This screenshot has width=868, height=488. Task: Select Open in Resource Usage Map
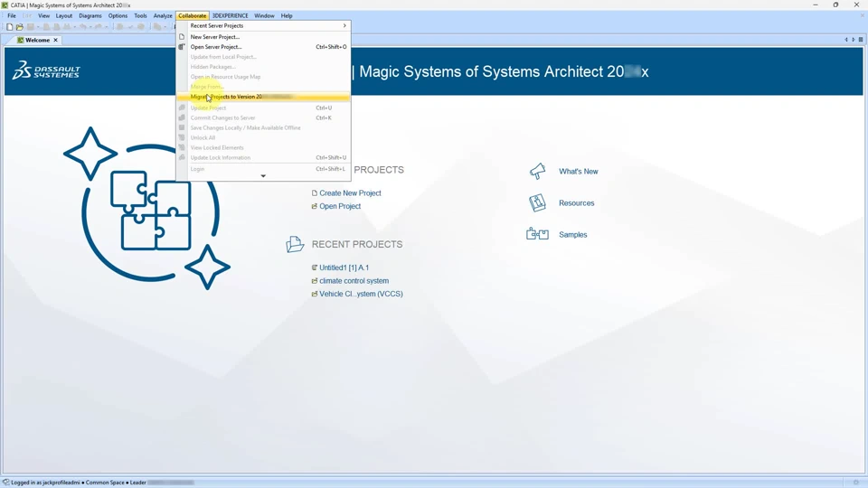pos(263,76)
